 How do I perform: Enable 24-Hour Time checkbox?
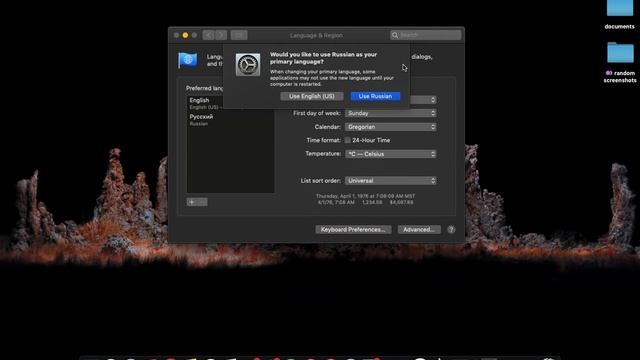[348, 140]
